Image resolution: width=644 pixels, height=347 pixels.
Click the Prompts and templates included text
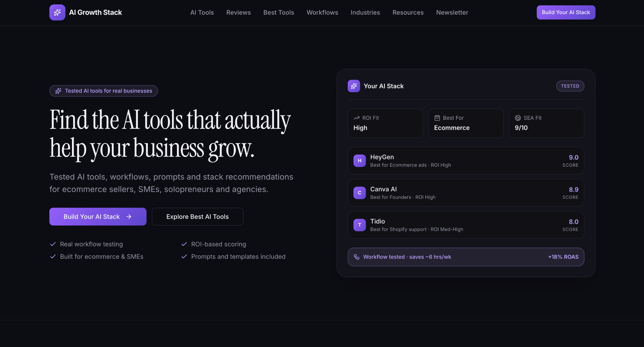click(238, 256)
